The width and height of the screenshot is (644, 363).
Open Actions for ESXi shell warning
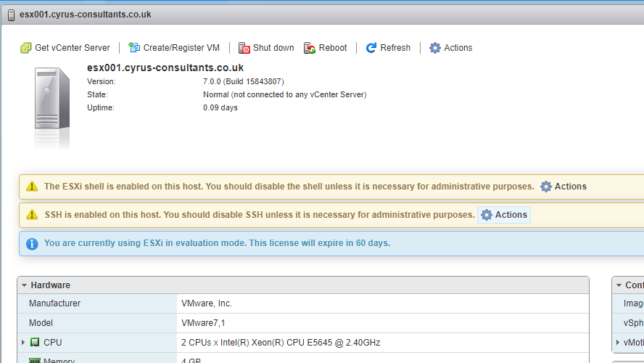click(563, 187)
